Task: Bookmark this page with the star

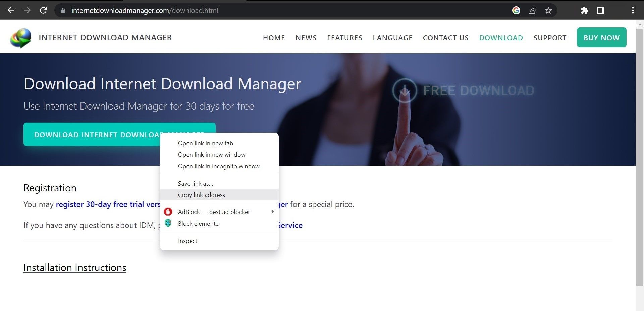Action: [548, 10]
